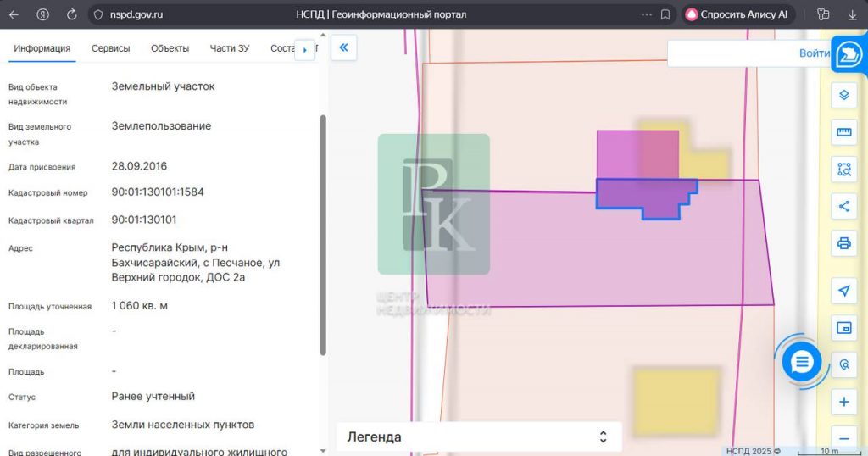Open the map layers panel
The width and height of the screenshot is (868, 456).
tap(843, 95)
